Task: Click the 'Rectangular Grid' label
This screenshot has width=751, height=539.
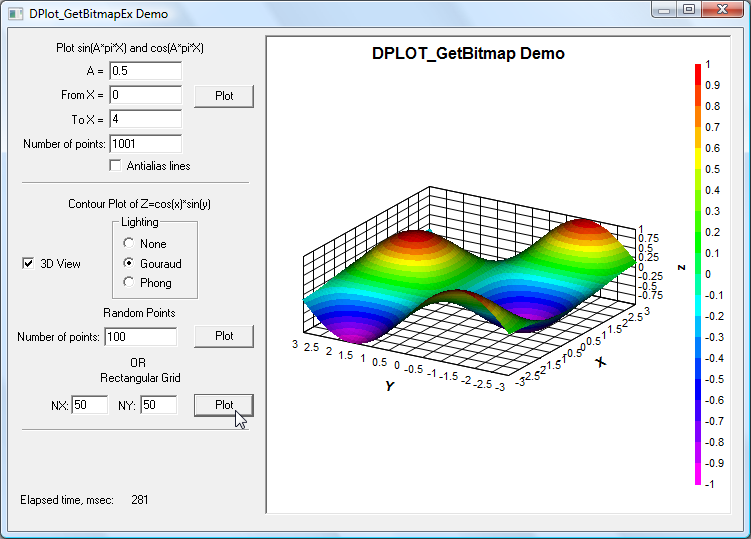Action: pyautogui.click(x=140, y=378)
